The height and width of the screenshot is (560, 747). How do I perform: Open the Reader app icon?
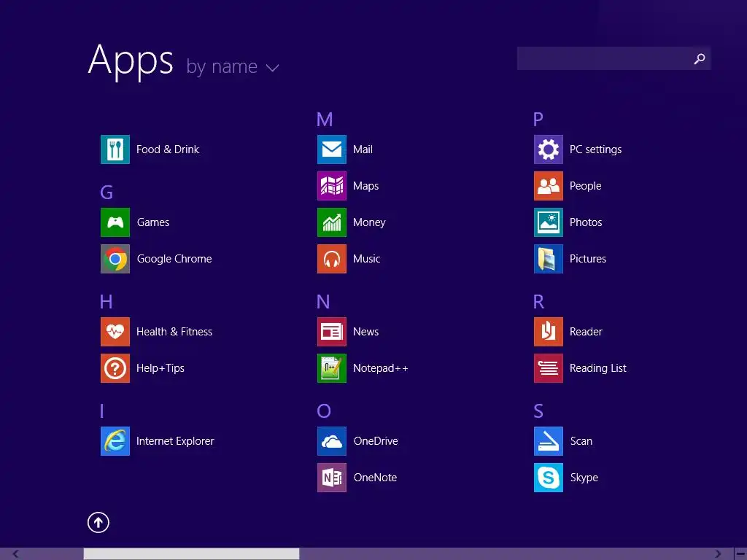[549, 332]
